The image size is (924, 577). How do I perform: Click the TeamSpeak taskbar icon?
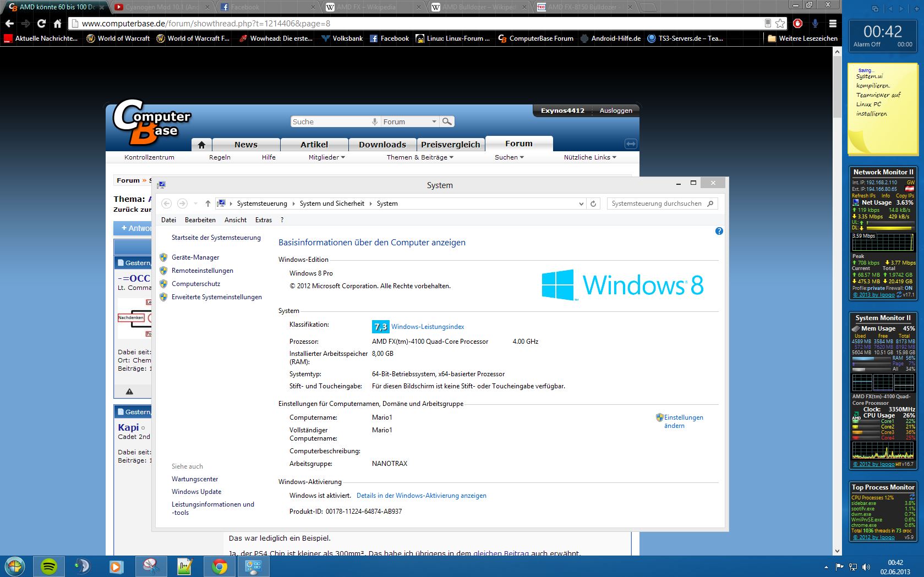[82, 566]
